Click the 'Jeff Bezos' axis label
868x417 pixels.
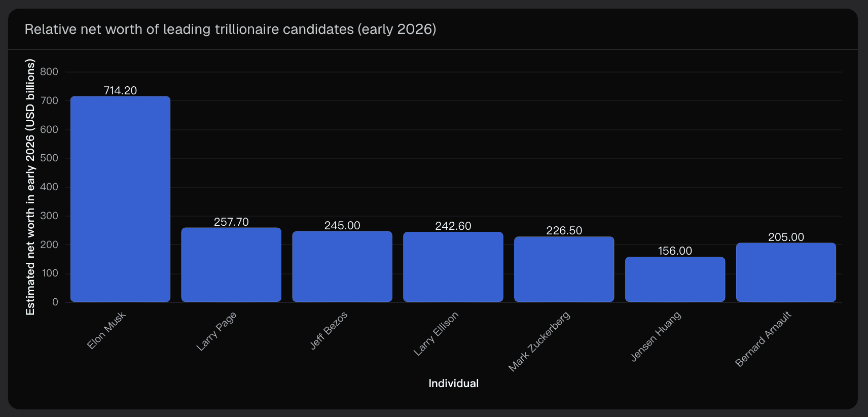(329, 330)
